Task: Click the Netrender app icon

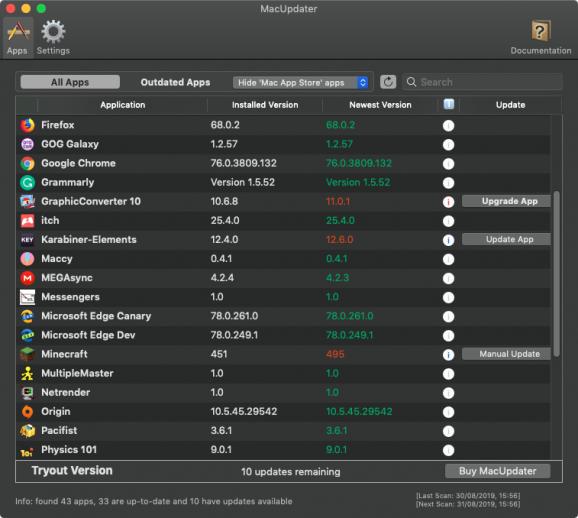Action: [27, 393]
